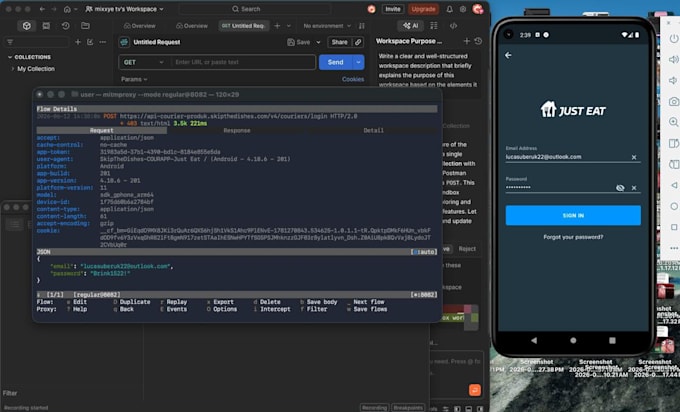This screenshot has width=680, height=412.
Task: Click the Enter URL or paste text field
Action: [x=243, y=62]
